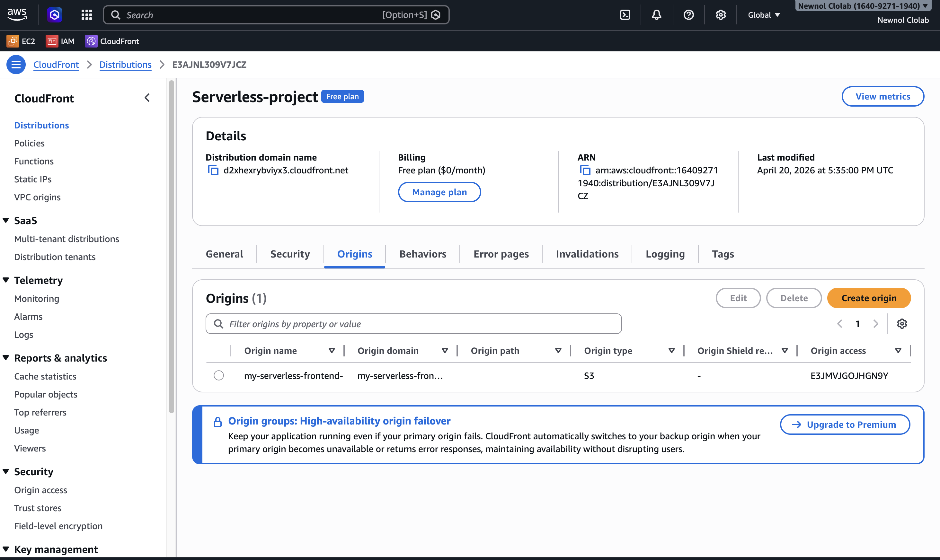Open the Help question-mark icon

point(688,15)
